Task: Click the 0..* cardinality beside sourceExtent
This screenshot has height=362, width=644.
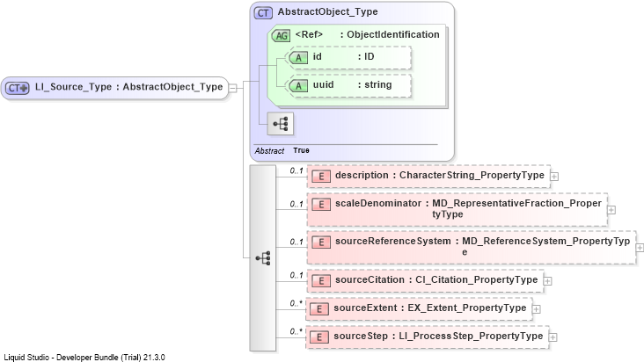Action: coord(296,303)
